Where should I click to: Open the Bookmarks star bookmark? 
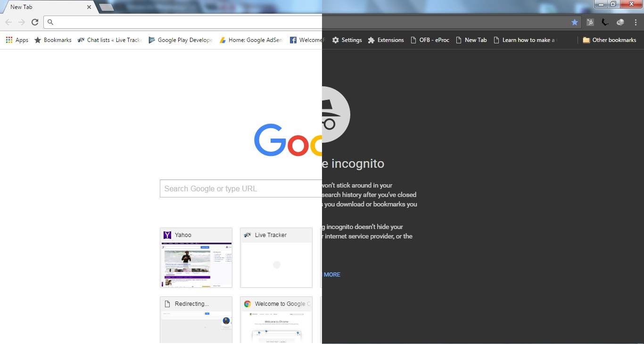(x=53, y=40)
